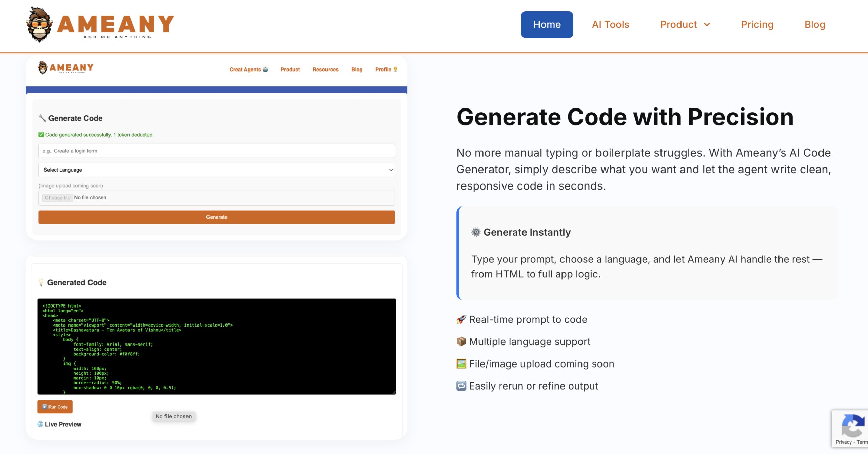Go to AI Tools menu item
The width and height of the screenshot is (868, 454).
[610, 25]
